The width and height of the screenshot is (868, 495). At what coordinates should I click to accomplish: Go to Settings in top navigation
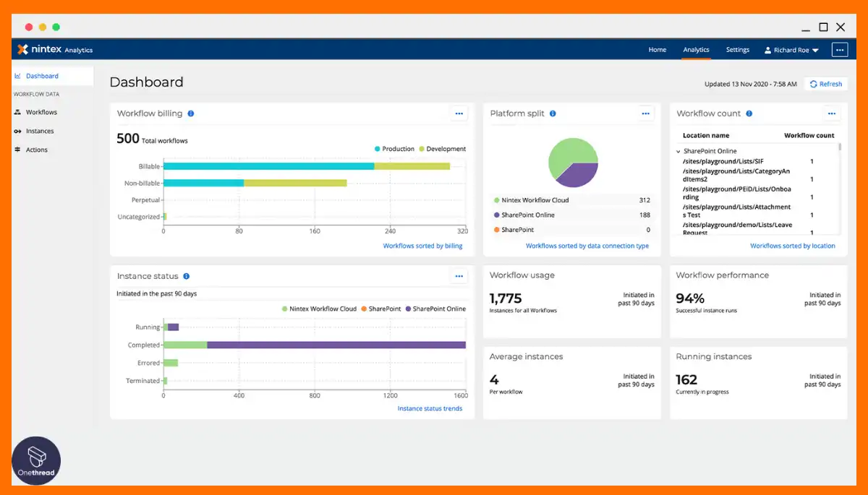[x=737, y=50]
